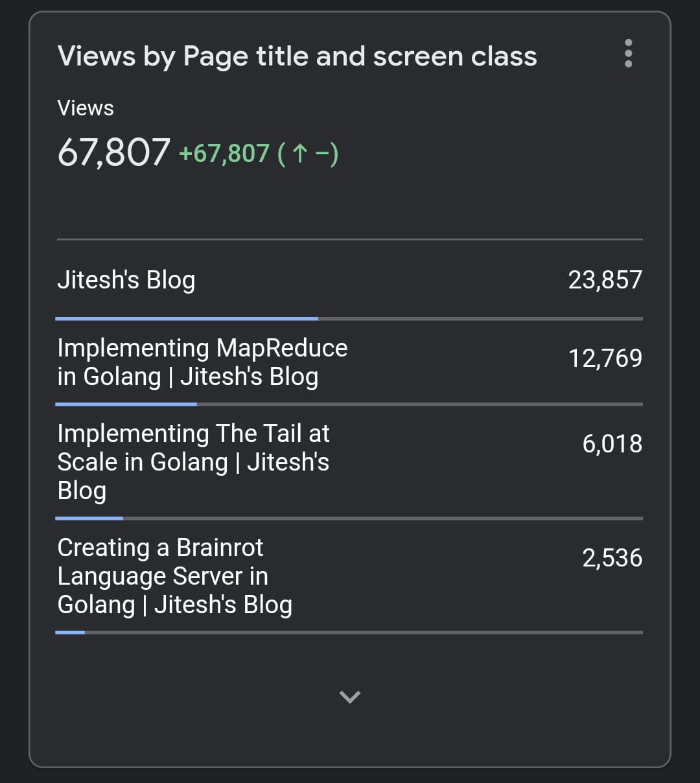Click the Views metric label
Viewport: 700px width, 783px height.
[86, 108]
